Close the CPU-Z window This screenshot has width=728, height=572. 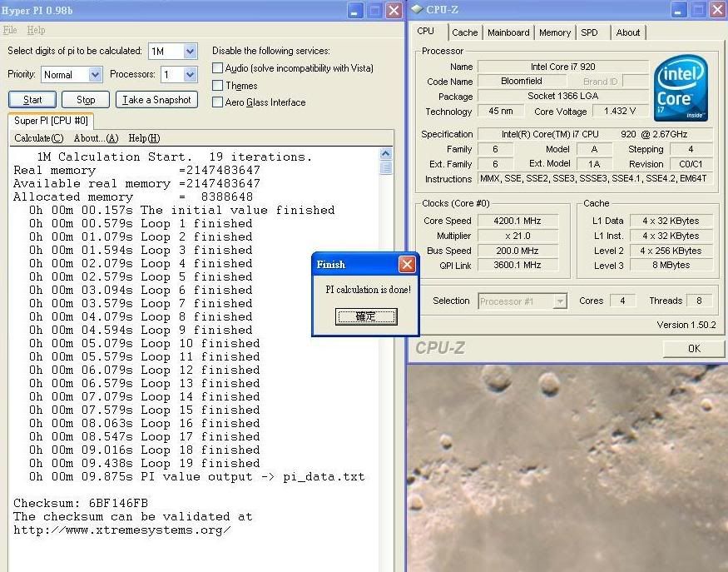[x=717, y=10]
